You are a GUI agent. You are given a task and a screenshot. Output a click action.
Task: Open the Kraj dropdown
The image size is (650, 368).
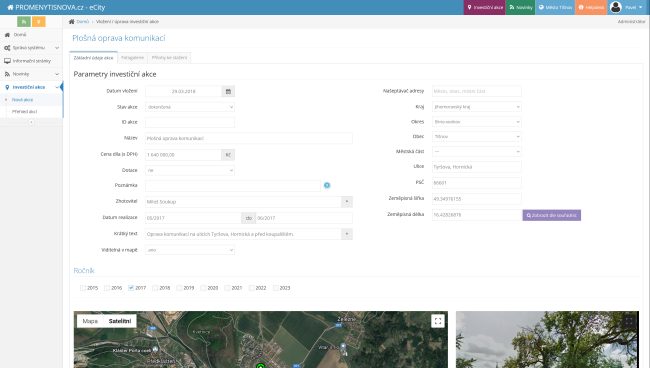tap(477, 107)
